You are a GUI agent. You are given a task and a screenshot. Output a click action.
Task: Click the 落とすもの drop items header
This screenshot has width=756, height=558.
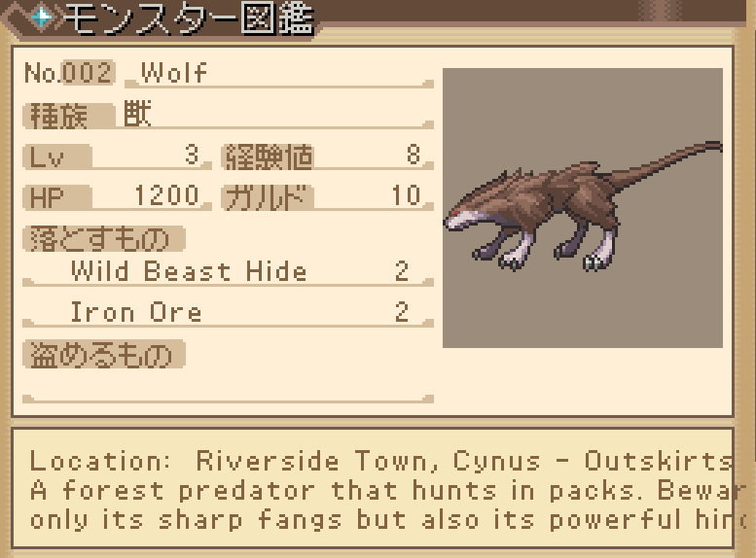click(104, 238)
